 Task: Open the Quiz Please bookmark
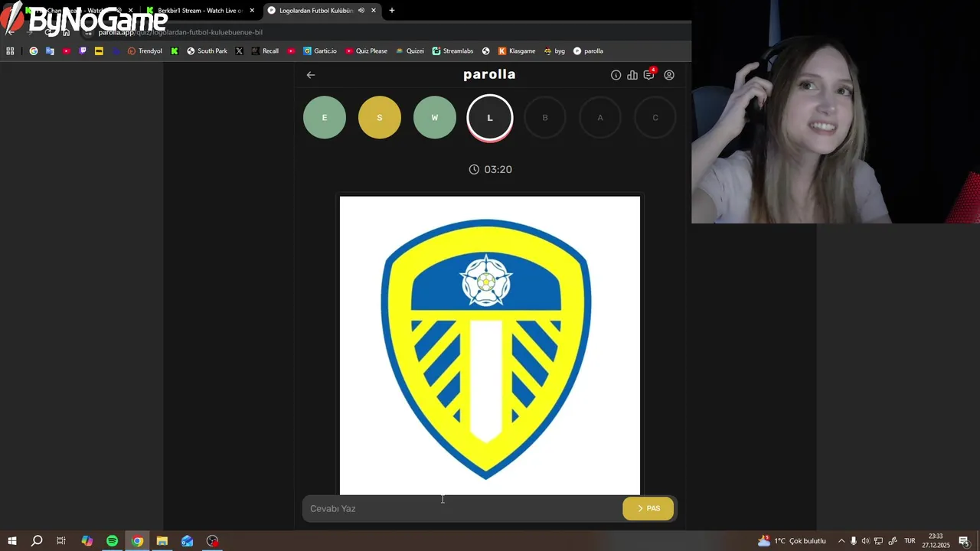(366, 51)
